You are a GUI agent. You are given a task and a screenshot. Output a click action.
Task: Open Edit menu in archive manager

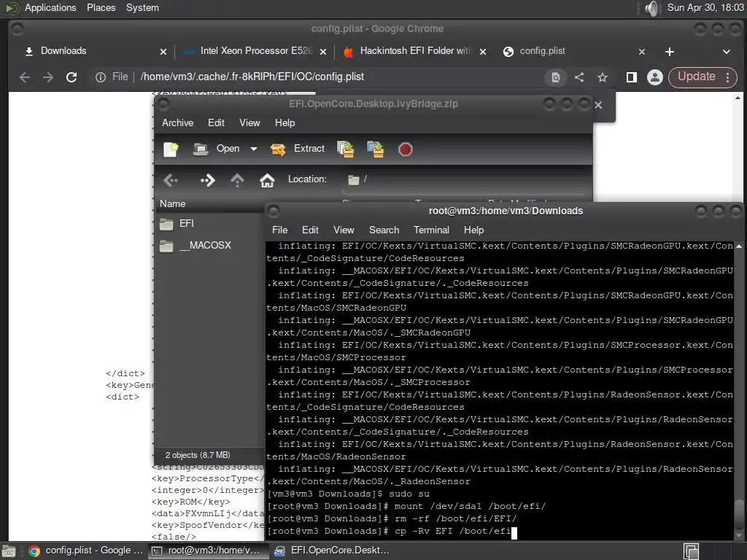(x=216, y=122)
